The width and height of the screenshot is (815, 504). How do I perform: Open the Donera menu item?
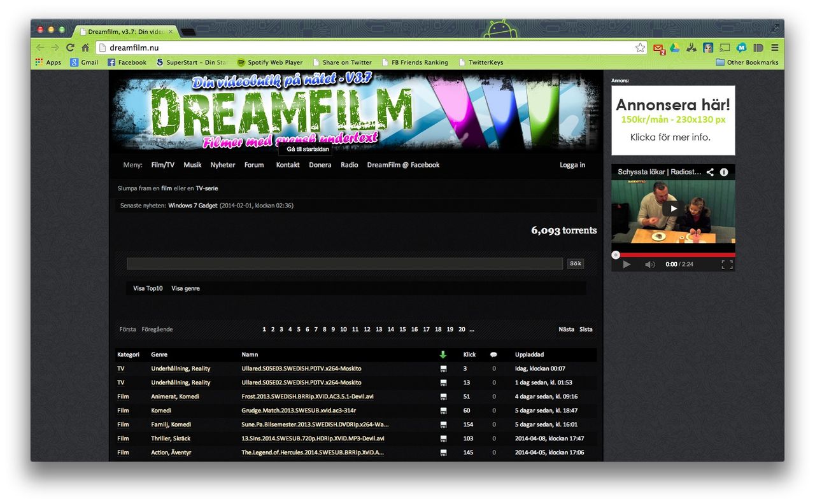pos(320,165)
